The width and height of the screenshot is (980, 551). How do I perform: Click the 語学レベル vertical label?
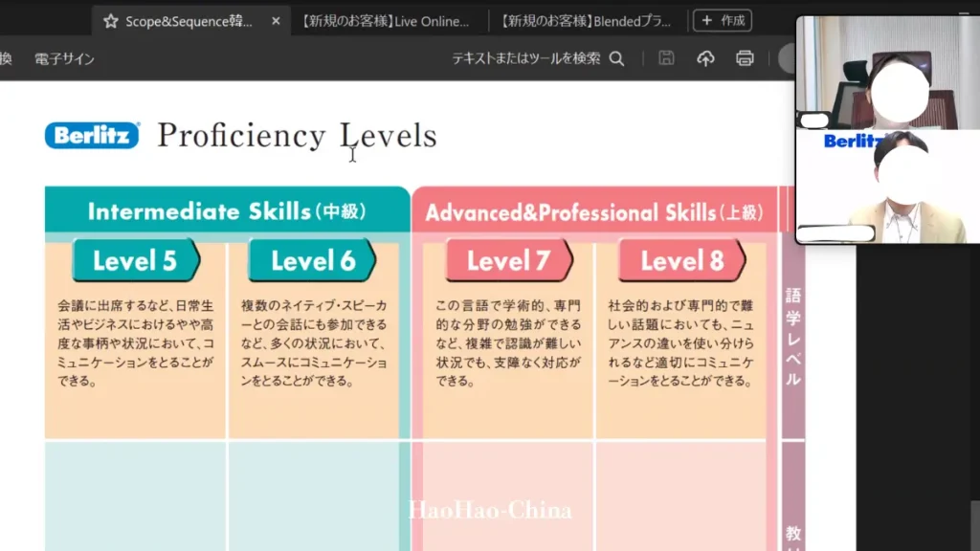click(793, 337)
